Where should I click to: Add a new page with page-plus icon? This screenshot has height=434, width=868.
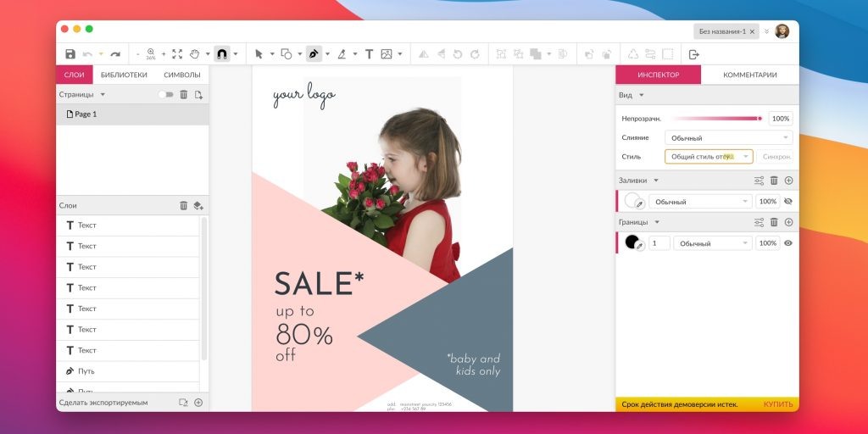[198, 95]
